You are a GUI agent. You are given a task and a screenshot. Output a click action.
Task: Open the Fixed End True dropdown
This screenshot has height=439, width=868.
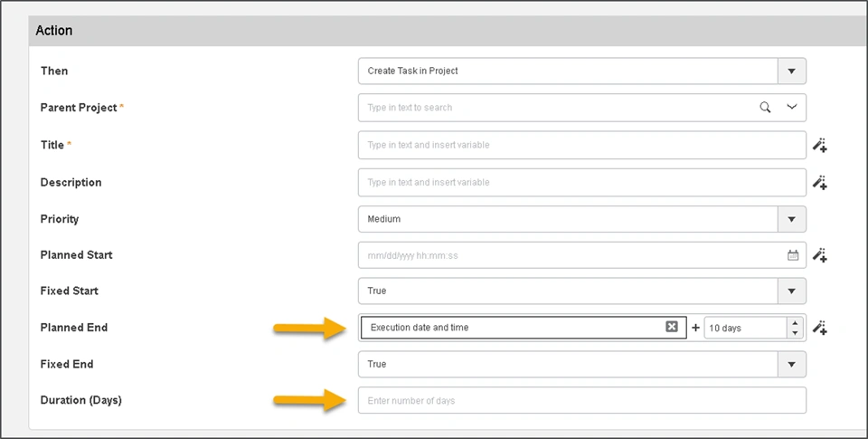pos(791,364)
